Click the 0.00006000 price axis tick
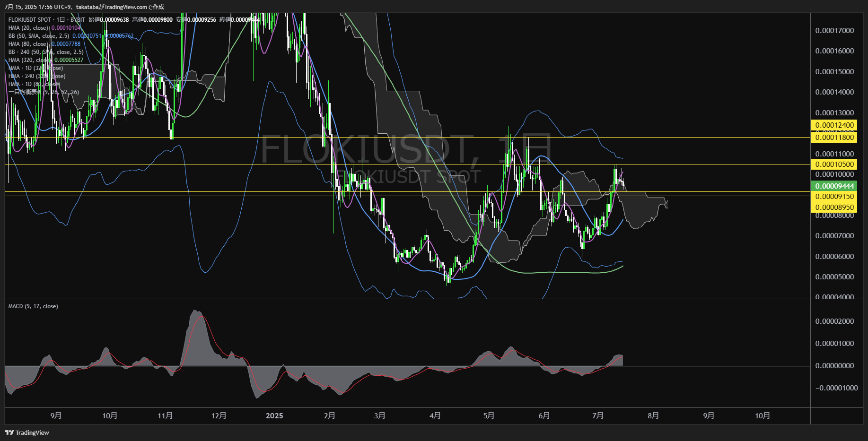This screenshot has width=868, height=441. [x=835, y=257]
